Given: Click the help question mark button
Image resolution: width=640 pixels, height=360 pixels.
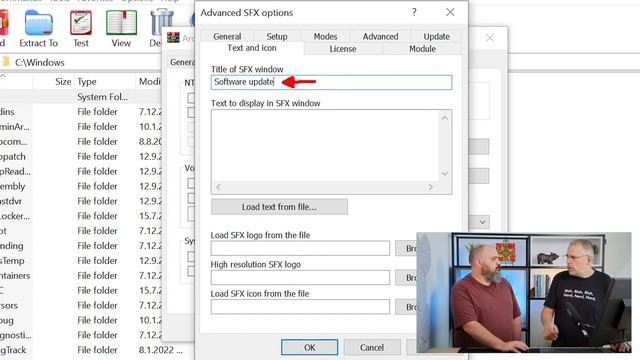Looking at the screenshot, I should [x=414, y=12].
